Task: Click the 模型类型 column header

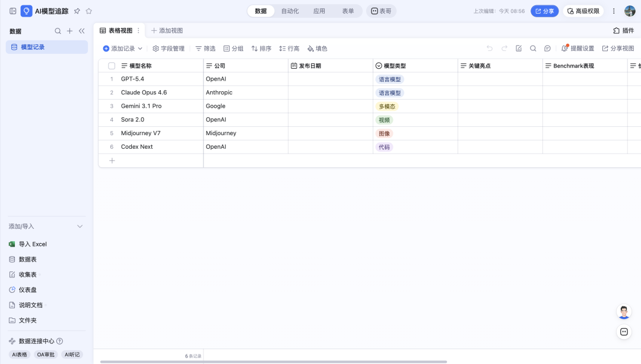Action: (415, 66)
